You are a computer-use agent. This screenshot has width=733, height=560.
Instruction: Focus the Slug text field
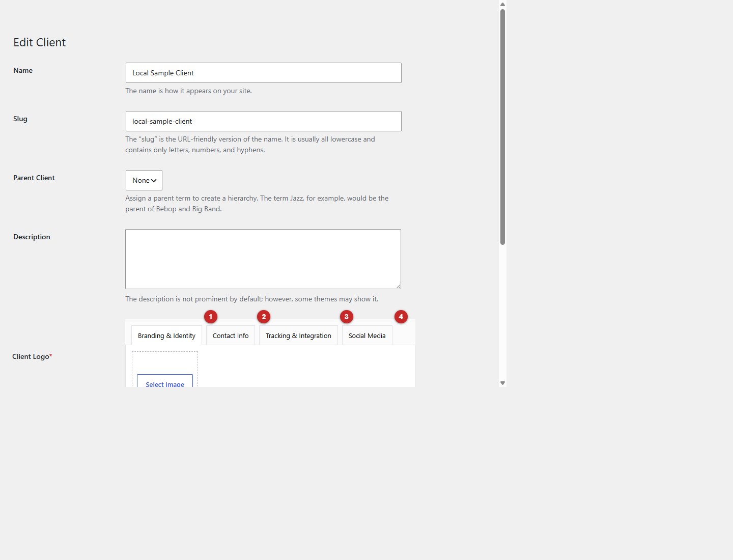point(263,121)
